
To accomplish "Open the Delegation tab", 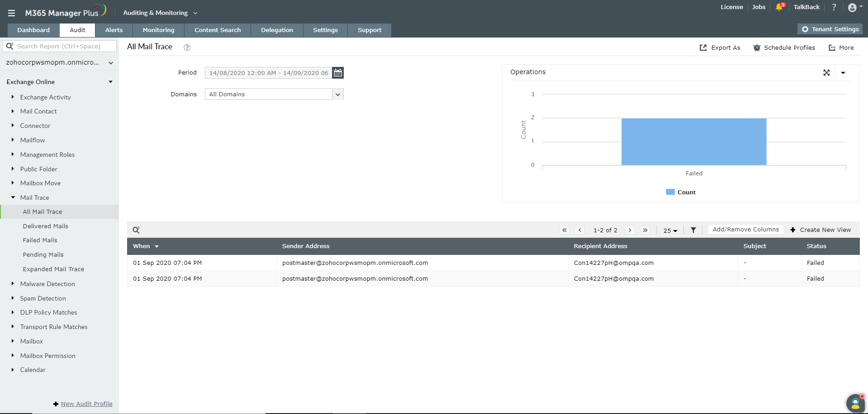I will pos(277,30).
